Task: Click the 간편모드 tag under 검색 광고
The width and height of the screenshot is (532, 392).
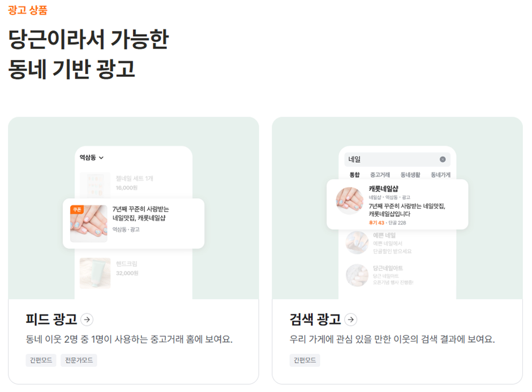Action: [304, 360]
